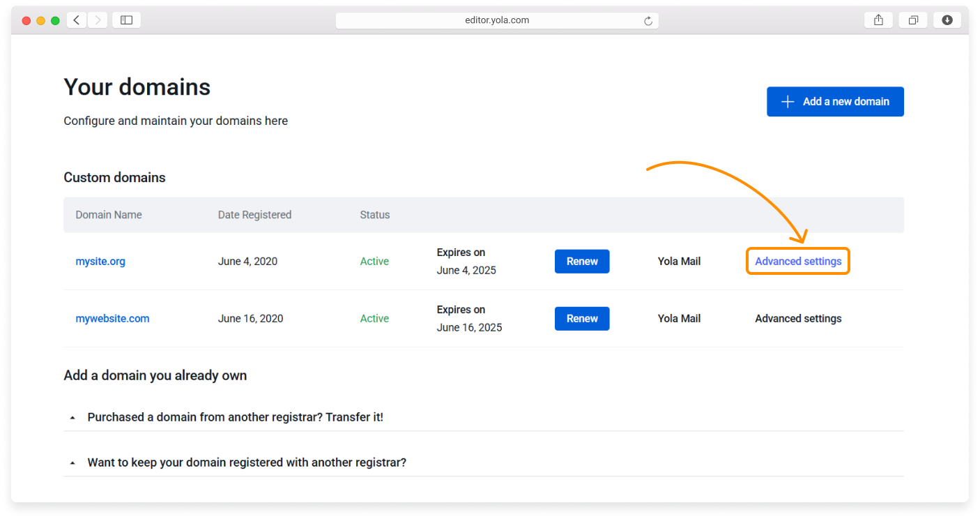Screen dimensions: 980x519
Task: Show all tabs overview icon
Action: tap(912, 20)
